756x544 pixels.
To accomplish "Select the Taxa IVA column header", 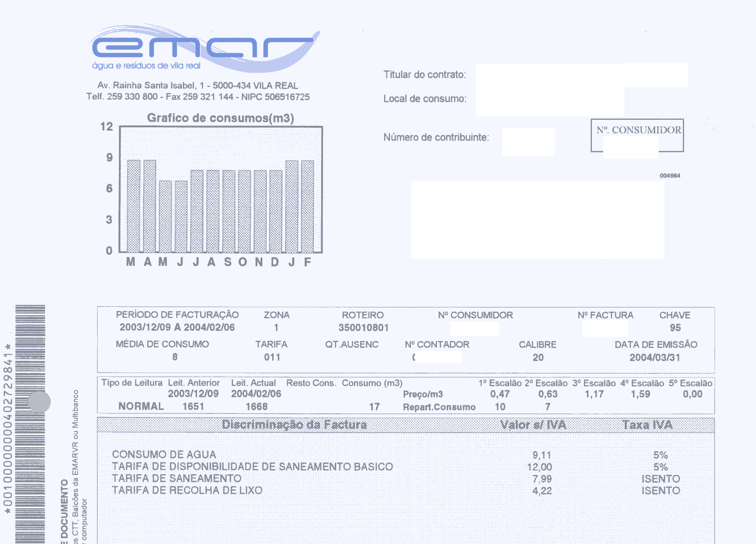I will [649, 425].
